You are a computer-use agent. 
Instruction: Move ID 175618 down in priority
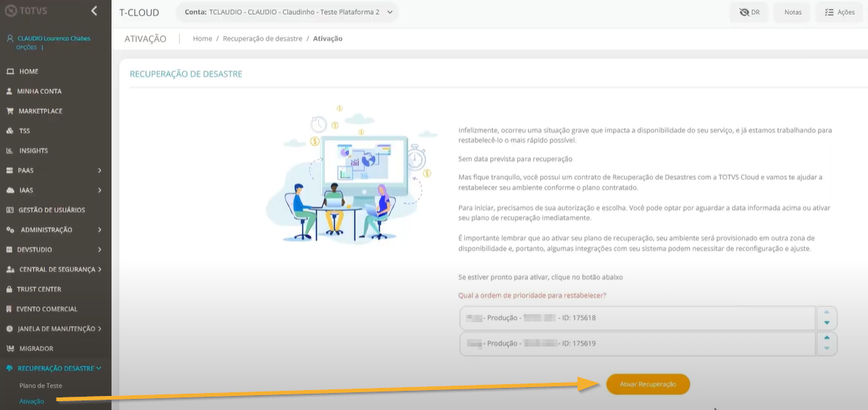coord(827,323)
